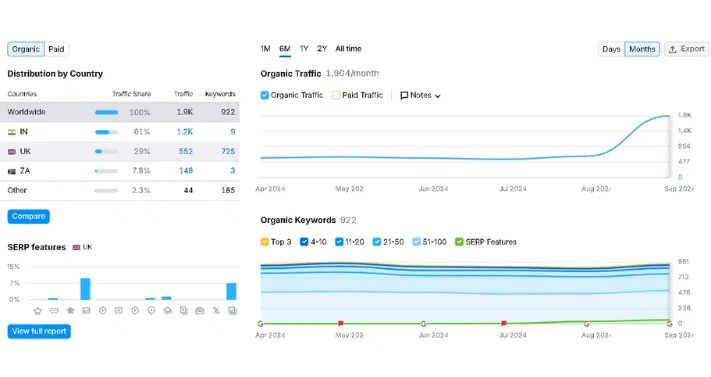
Task: Click the Export button
Action: click(687, 49)
